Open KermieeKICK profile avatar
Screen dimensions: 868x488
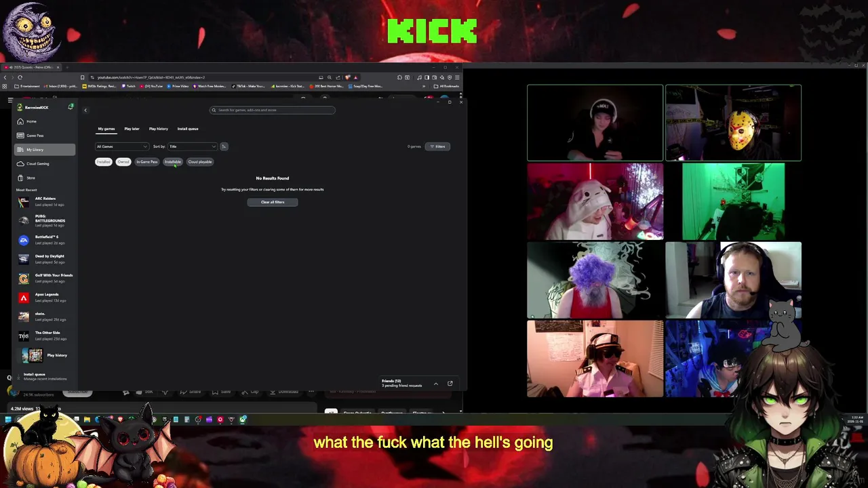(x=20, y=107)
